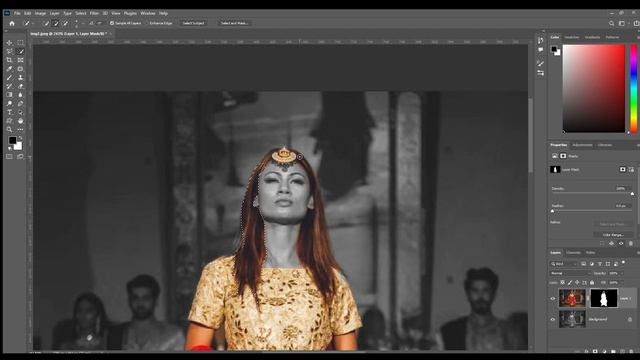Screen dimensions: 640x360
Task: Select the Layer 1 mask thumbnail
Action: 604,298
